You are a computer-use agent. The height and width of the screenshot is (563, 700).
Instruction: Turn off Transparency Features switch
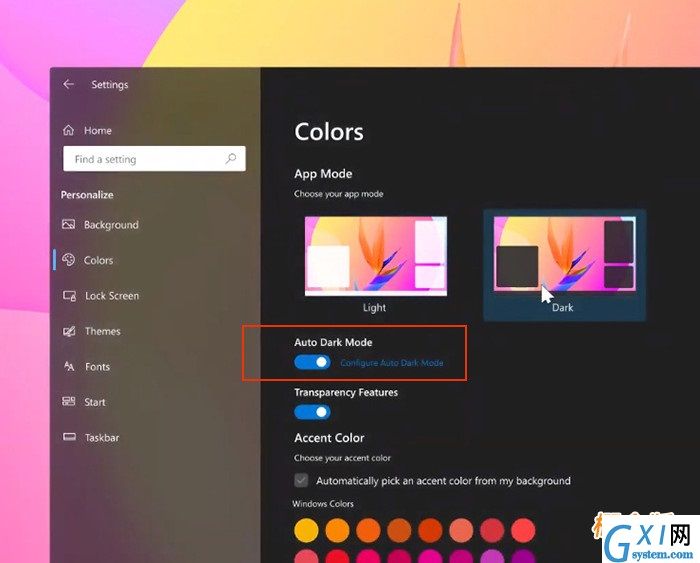click(312, 412)
